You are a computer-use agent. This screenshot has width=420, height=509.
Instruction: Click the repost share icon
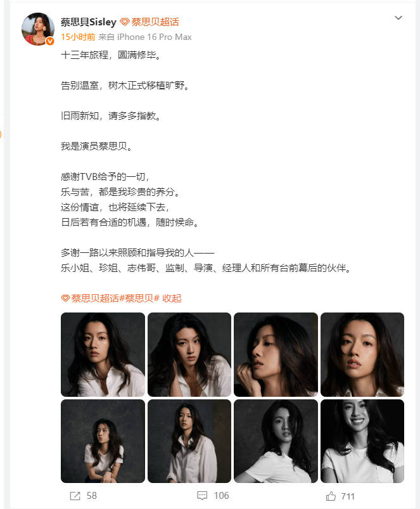pyautogui.click(x=75, y=496)
